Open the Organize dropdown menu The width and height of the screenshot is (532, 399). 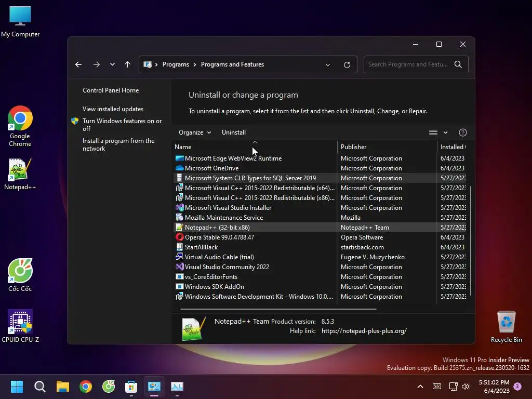(x=195, y=132)
